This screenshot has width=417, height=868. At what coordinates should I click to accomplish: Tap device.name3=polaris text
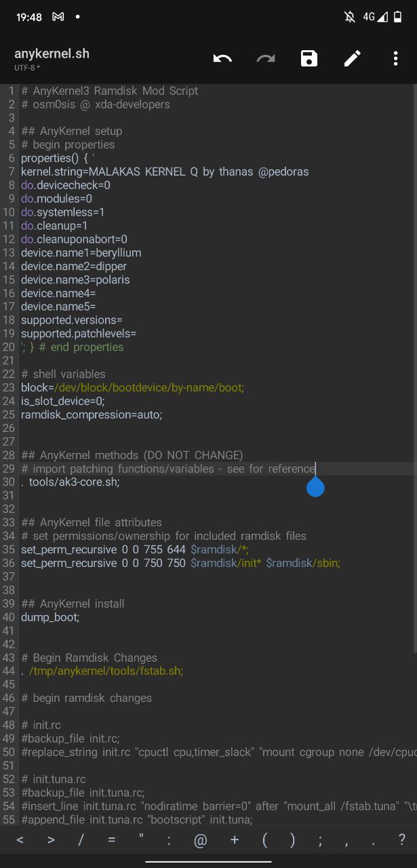(x=75, y=280)
